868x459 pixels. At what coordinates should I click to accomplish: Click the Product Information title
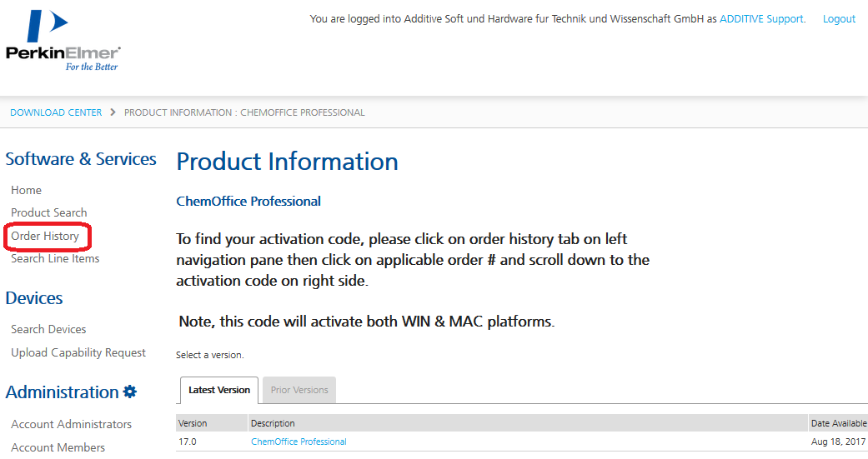288,162
